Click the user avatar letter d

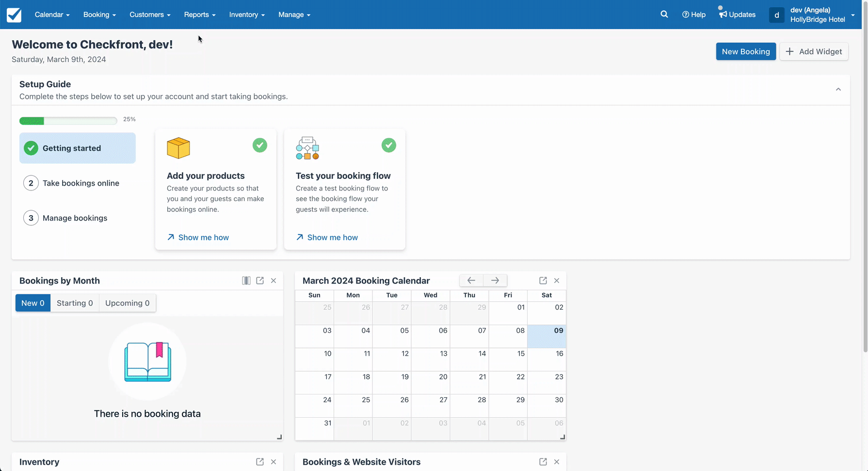776,15
